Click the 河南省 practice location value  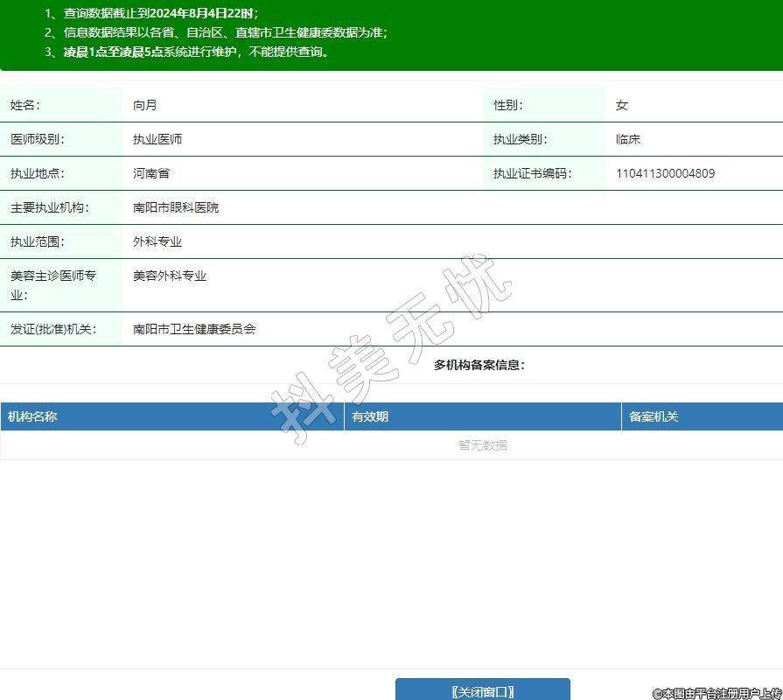(151, 173)
